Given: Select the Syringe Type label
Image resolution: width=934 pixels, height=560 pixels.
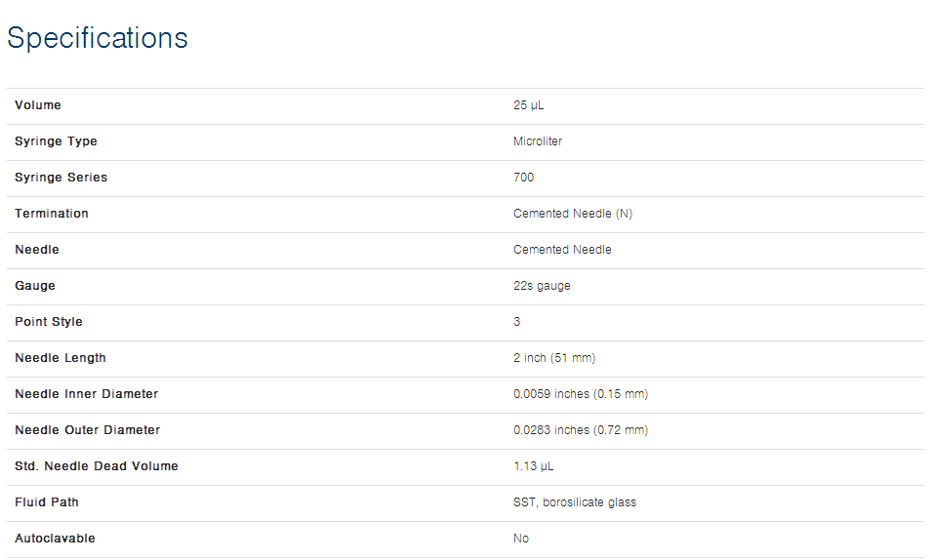Looking at the screenshot, I should [x=56, y=141].
